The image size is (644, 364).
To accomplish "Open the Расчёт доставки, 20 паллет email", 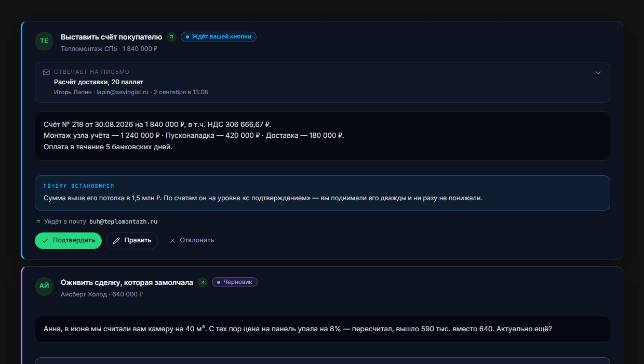I will (x=99, y=82).
